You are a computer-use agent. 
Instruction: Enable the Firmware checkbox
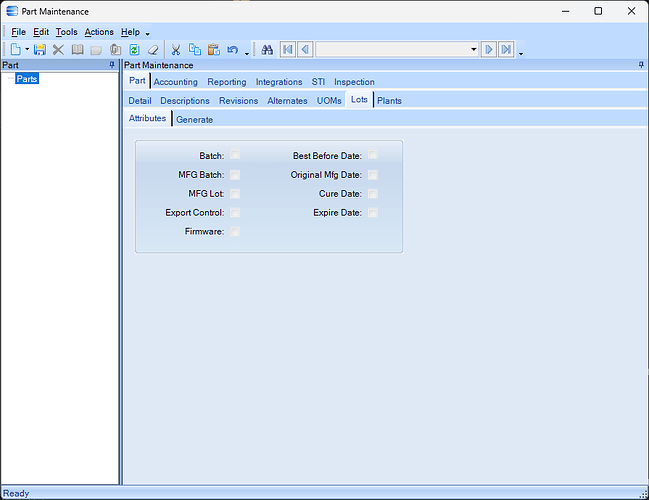tap(235, 231)
